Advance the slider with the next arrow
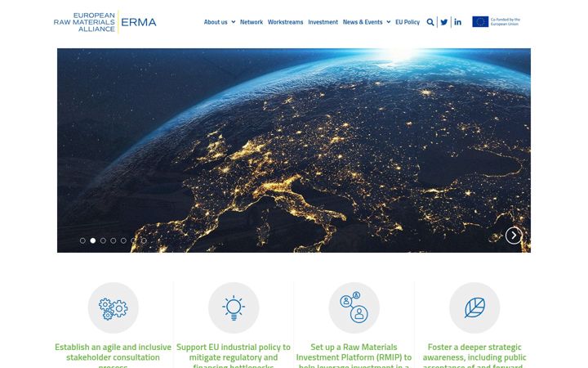Screen dimensions: 588x368 (x=514, y=236)
